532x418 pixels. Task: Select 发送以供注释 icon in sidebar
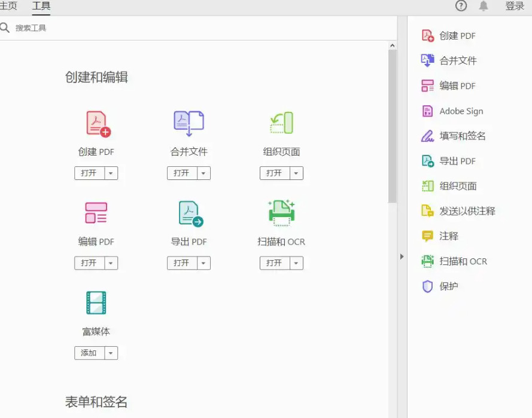coord(427,211)
